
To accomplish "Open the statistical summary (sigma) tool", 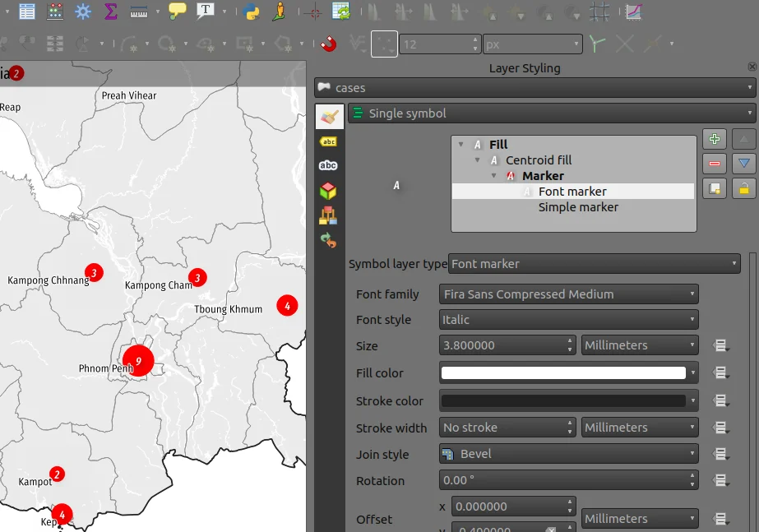I will pyautogui.click(x=110, y=12).
